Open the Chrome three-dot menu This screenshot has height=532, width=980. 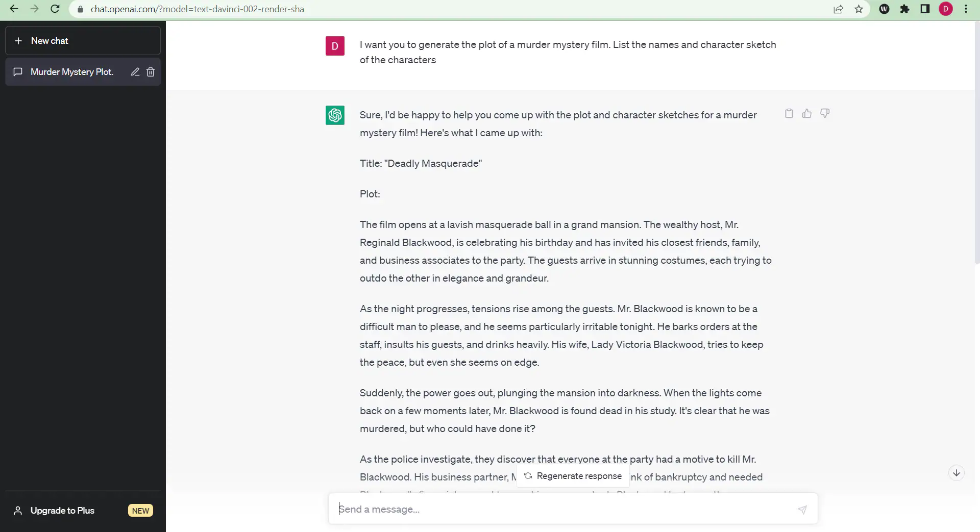(x=966, y=9)
